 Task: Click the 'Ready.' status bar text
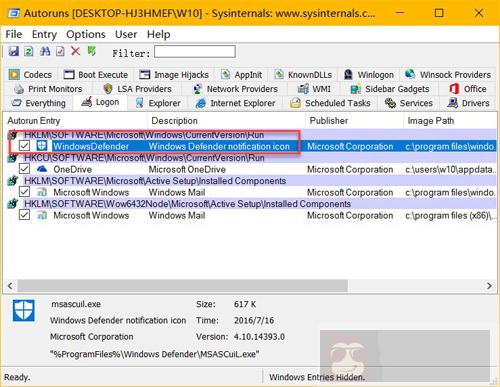click(x=17, y=377)
